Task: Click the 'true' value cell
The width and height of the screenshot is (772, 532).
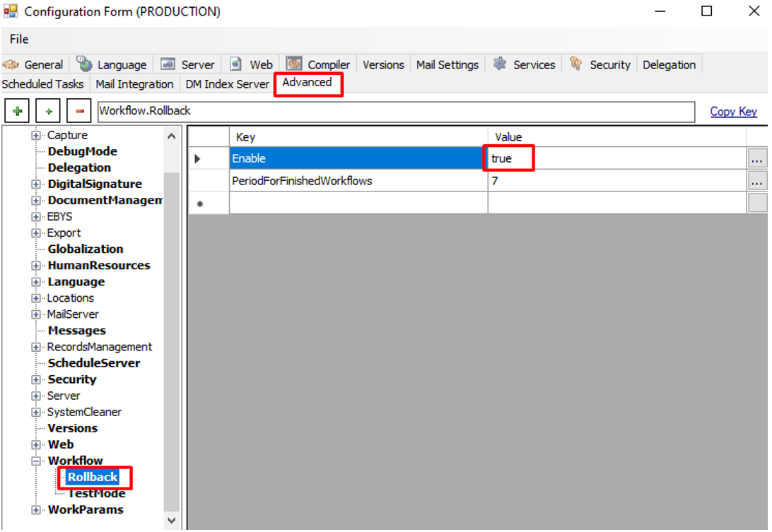Action: pos(617,158)
